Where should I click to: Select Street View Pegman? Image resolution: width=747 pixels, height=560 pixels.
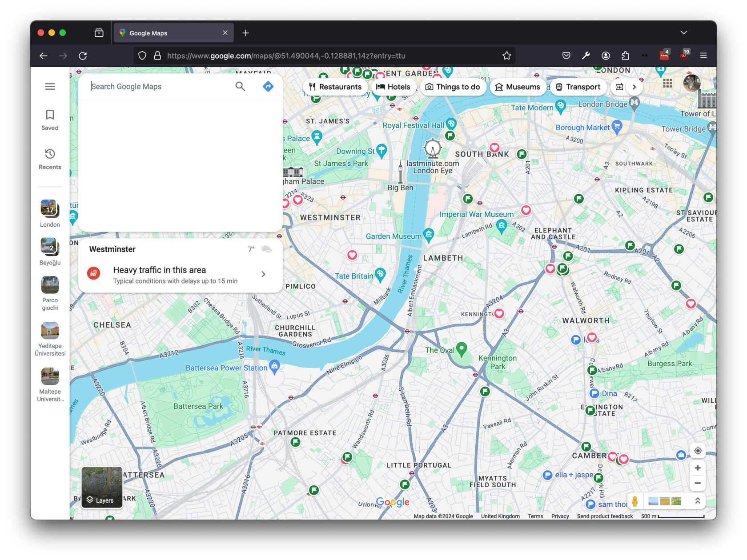point(635,501)
